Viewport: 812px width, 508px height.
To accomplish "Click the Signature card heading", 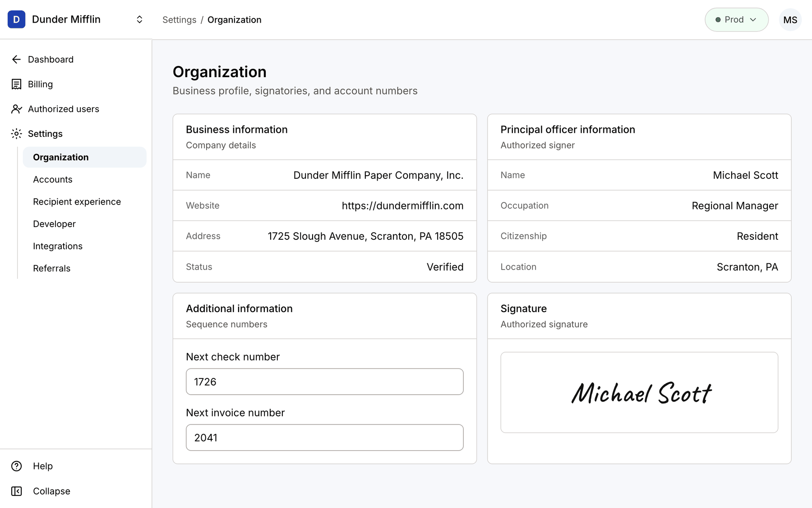I will tap(524, 308).
